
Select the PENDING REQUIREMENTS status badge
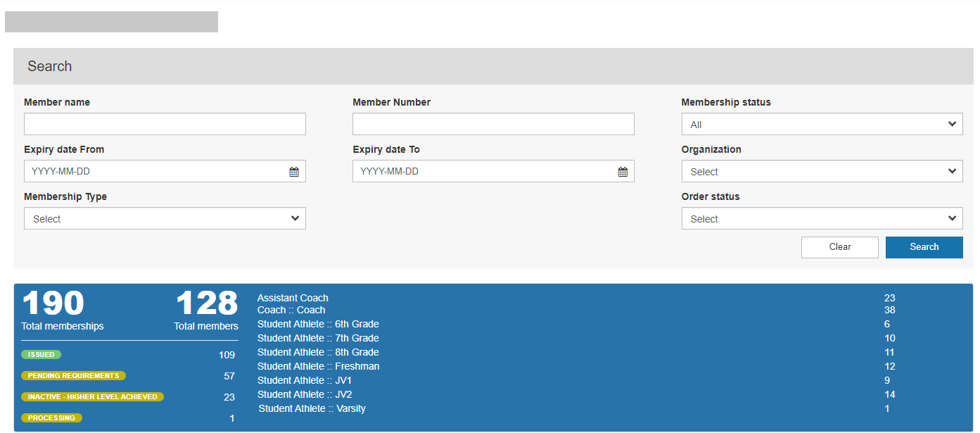(x=74, y=376)
